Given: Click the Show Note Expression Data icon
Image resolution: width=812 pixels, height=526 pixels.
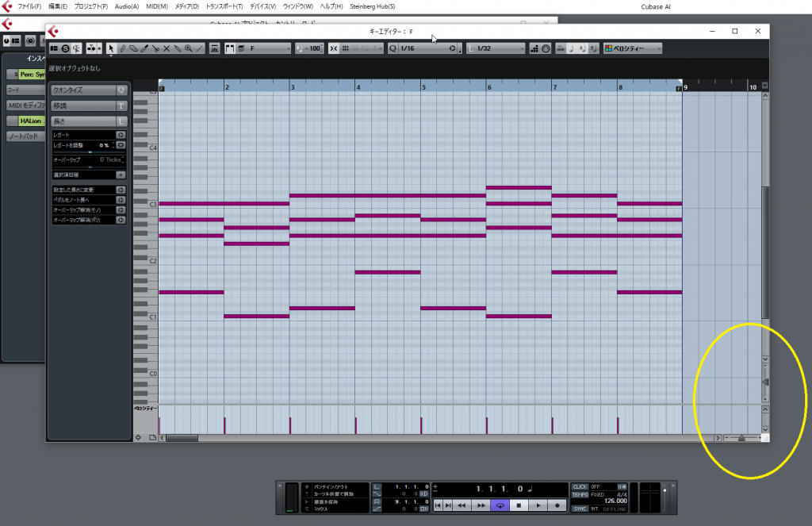Looking at the screenshot, I should point(214,48).
